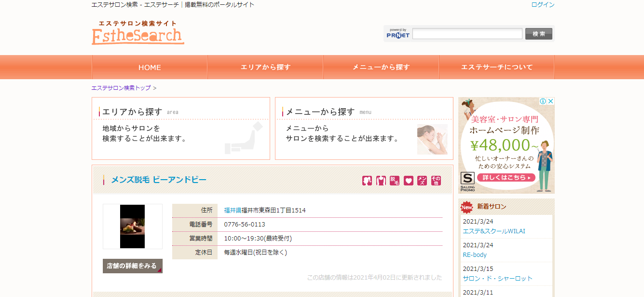Select the 脱毛 hair removal icon
Screen dimensions: 644x297
click(x=395, y=181)
